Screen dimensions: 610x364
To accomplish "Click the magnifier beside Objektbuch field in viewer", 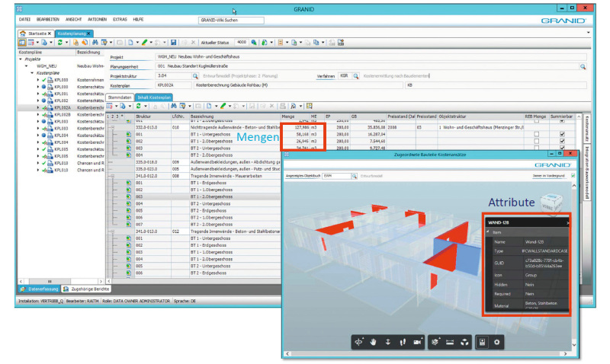I will point(354,176).
